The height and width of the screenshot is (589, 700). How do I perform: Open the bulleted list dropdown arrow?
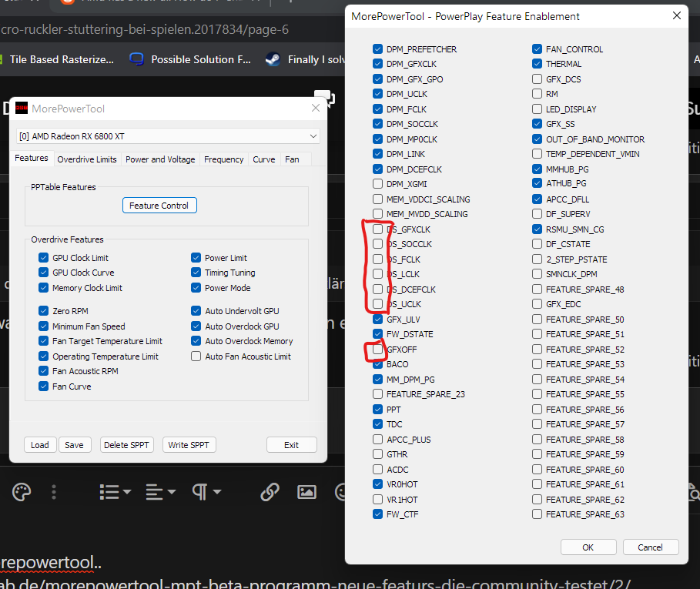pos(127,492)
